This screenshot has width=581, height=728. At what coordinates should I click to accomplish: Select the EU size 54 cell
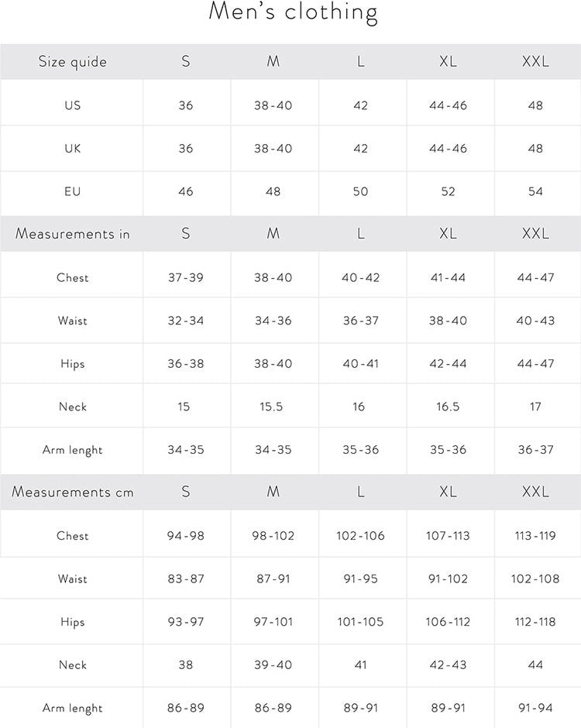coord(535,191)
